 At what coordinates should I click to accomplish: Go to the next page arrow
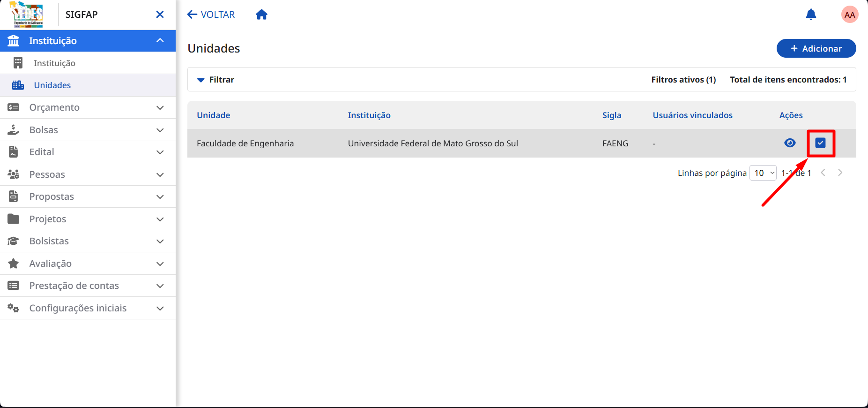coord(840,173)
